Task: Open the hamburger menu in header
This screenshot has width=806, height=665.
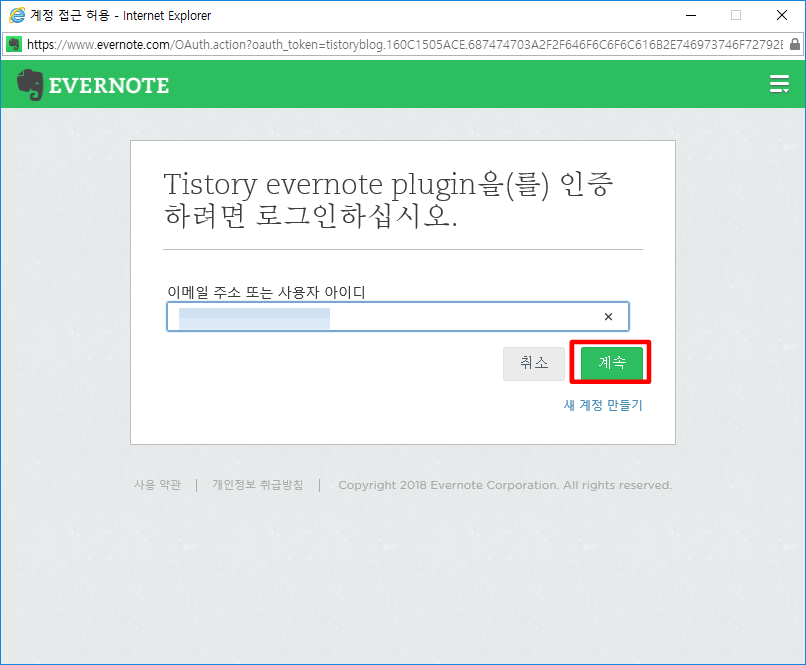Action: (779, 84)
